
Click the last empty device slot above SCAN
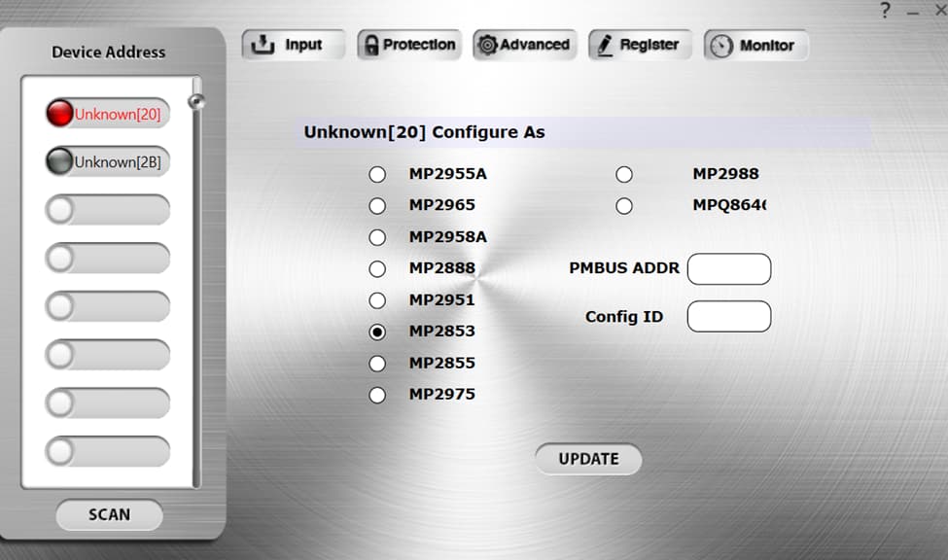click(x=108, y=452)
